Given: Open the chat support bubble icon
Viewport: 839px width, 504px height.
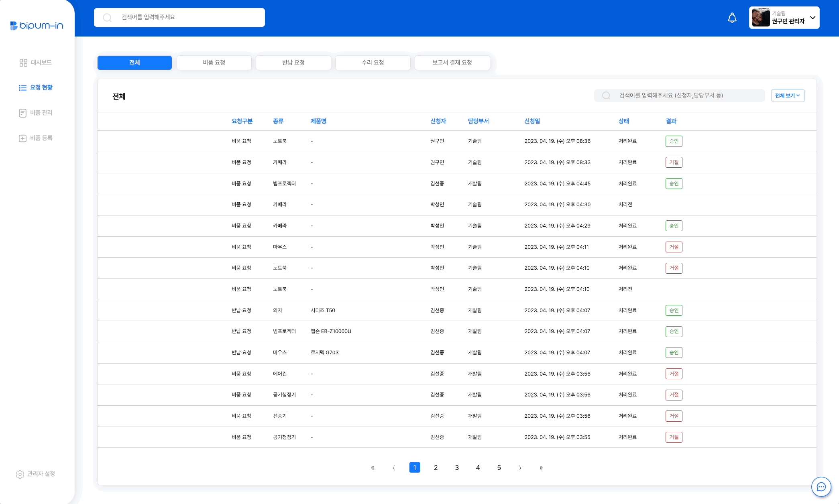Looking at the screenshot, I should 821,487.
